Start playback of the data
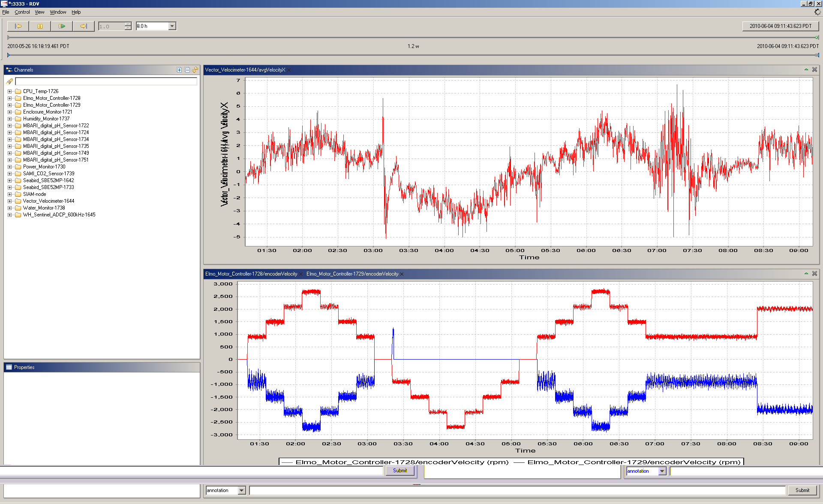The image size is (823, 504). coord(62,26)
